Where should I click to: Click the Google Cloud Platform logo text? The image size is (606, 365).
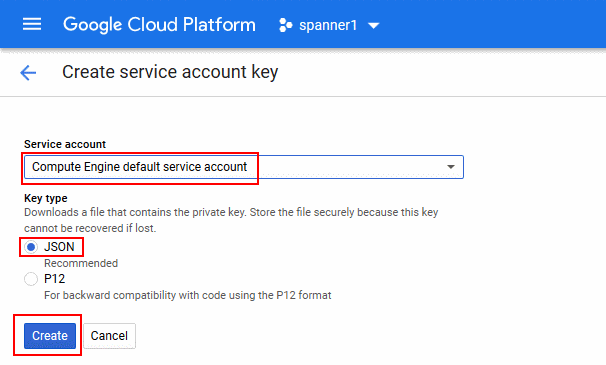coord(159,25)
